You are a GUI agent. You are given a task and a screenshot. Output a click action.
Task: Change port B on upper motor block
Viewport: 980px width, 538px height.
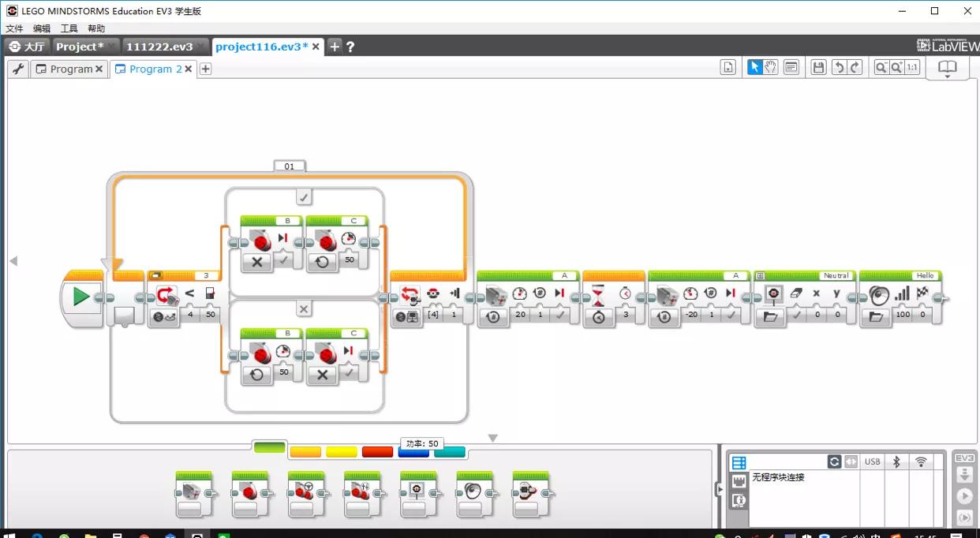(287, 221)
